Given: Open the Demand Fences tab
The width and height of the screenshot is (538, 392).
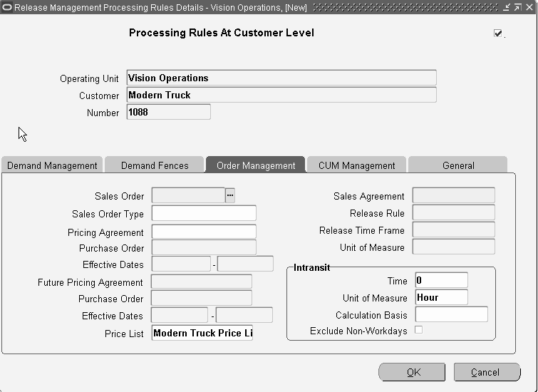Looking at the screenshot, I should [155, 165].
